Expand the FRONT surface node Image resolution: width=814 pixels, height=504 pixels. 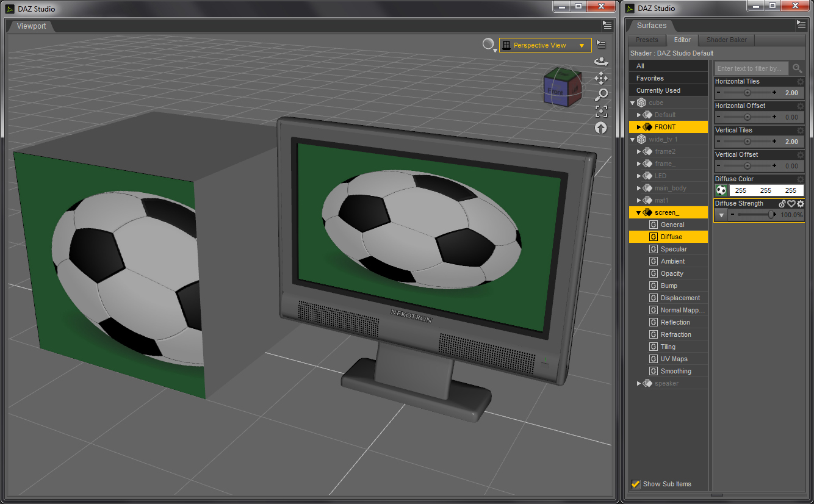pos(639,127)
